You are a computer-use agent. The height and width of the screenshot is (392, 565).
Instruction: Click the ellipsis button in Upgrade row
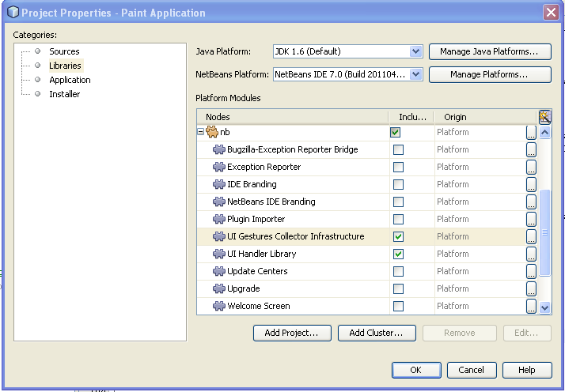531,288
